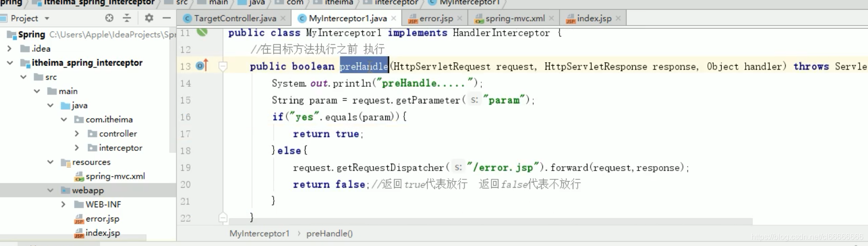Viewport: 868px width, 246px height.
Task: Click 'return true' on line 17
Action: click(x=326, y=134)
